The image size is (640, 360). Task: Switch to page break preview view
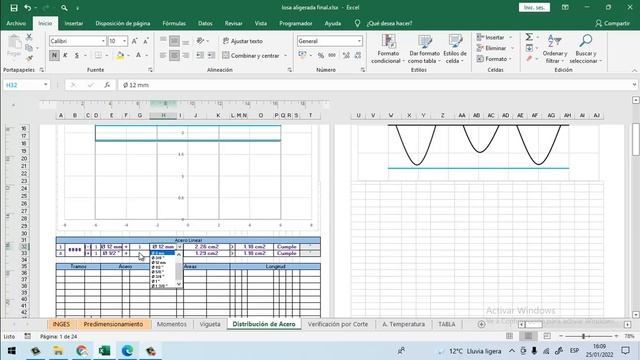click(547, 336)
